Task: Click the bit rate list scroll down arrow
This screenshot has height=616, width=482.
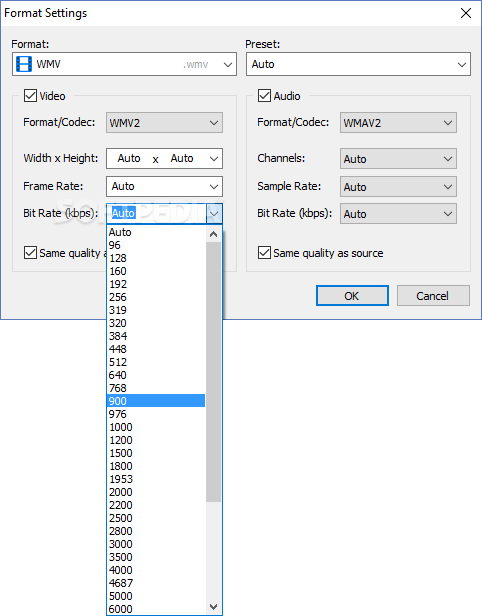Action: 213,607
